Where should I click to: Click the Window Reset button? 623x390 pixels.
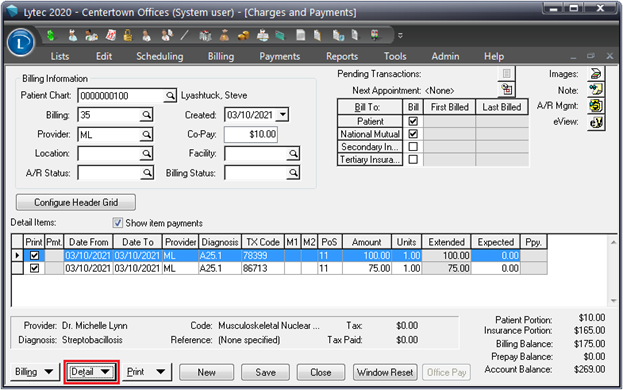(x=385, y=373)
